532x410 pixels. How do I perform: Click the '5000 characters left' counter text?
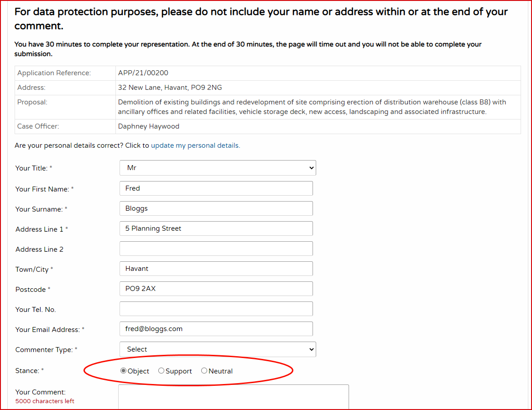tap(45, 401)
